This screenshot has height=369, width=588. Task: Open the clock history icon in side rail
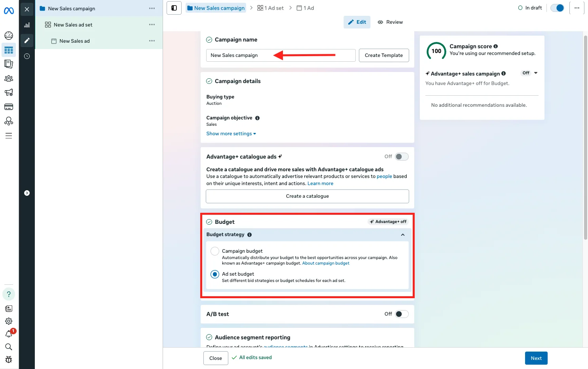27,56
